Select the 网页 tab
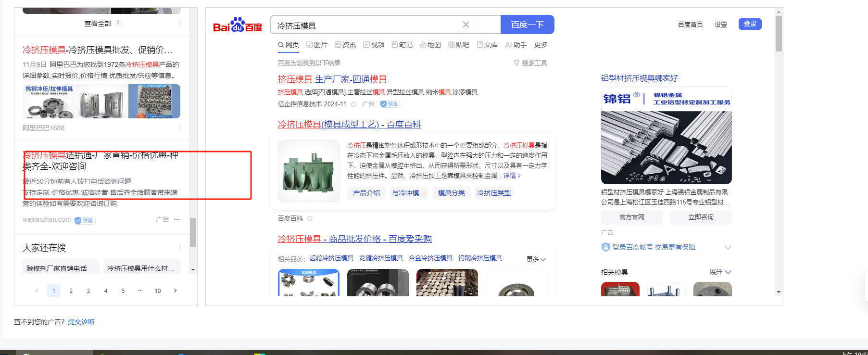Viewport: 868px width, 355px height. [x=289, y=45]
